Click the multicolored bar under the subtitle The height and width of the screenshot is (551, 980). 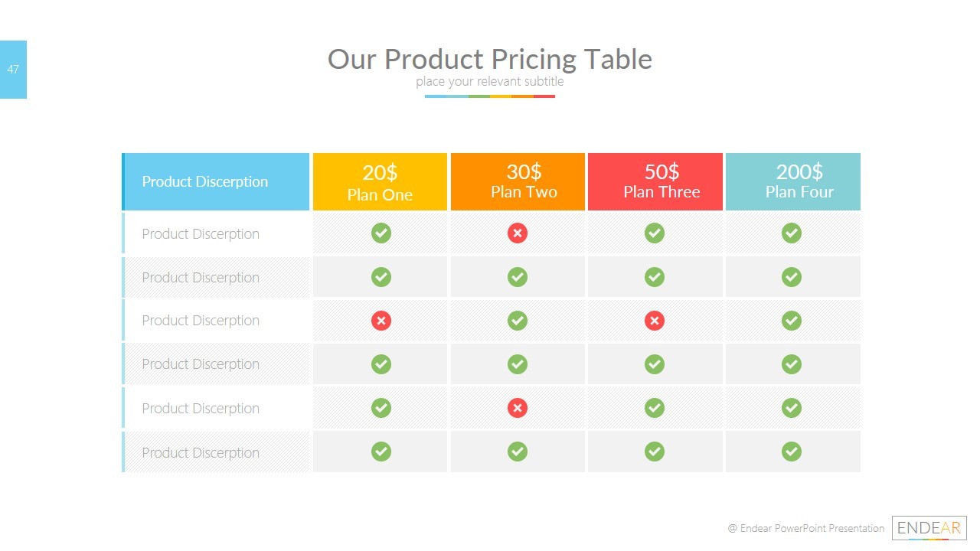pos(490,96)
